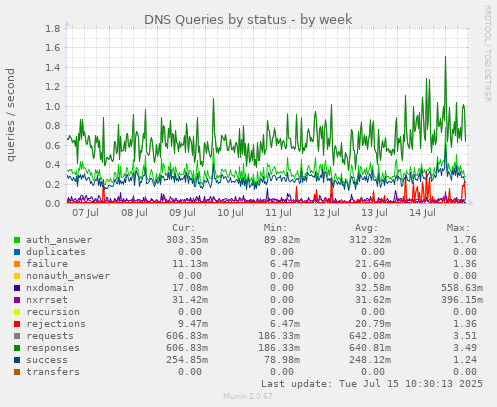Click the Min: column header
The height and width of the screenshot is (407, 497).
[275, 228]
